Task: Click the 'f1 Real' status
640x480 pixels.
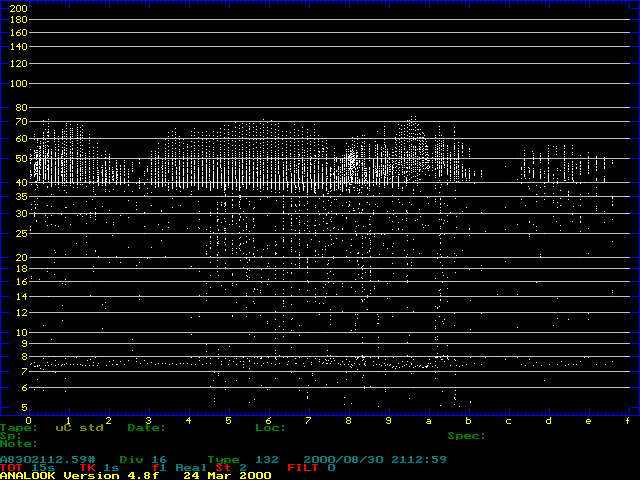Action: point(179,468)
